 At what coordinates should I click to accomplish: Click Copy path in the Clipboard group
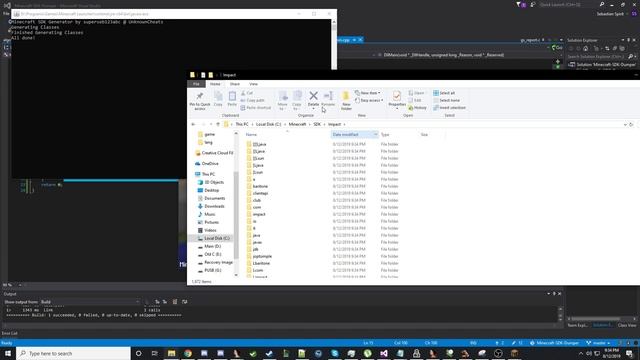[x=253, y=100]
